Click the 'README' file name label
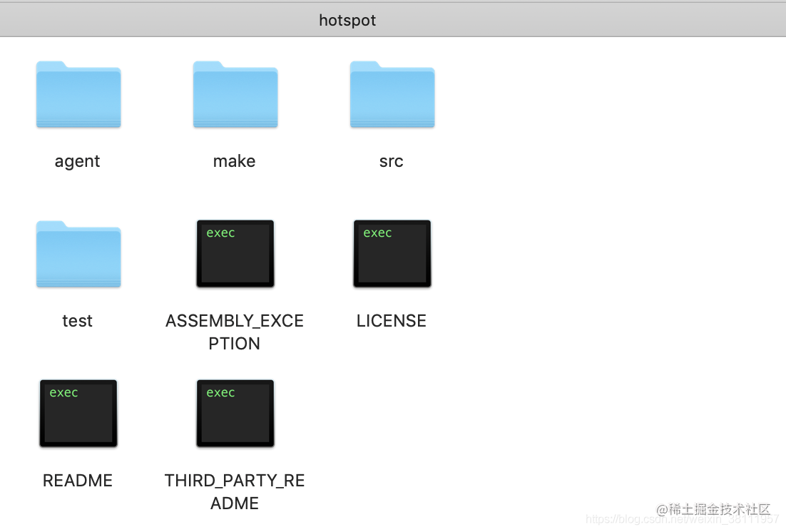This screenshot has width=786, height=532. (78, 481)
